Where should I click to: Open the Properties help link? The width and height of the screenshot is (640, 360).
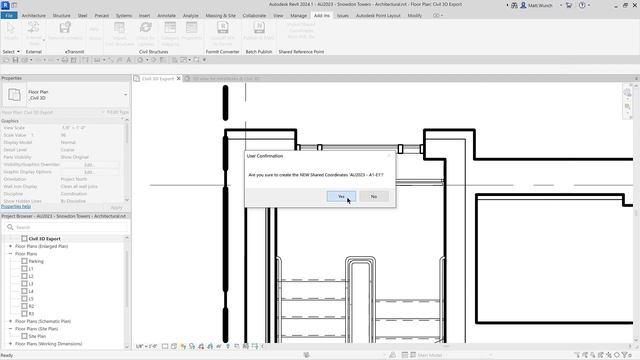point(16,207)
